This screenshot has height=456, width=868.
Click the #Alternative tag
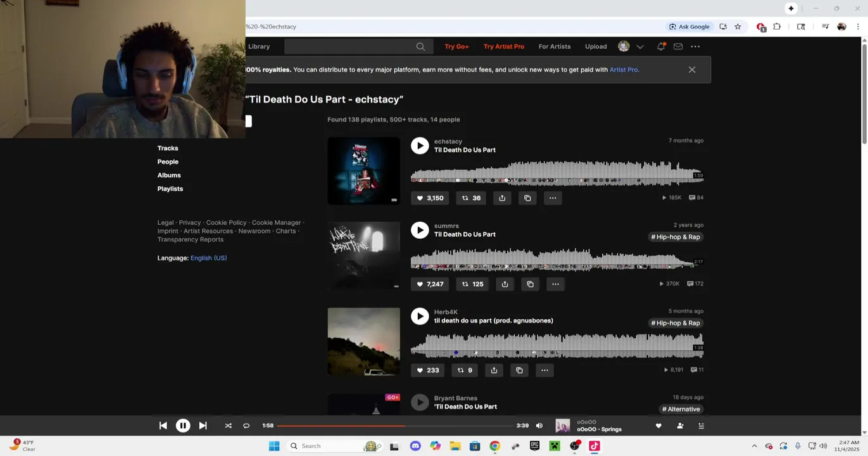pos(681,409)
